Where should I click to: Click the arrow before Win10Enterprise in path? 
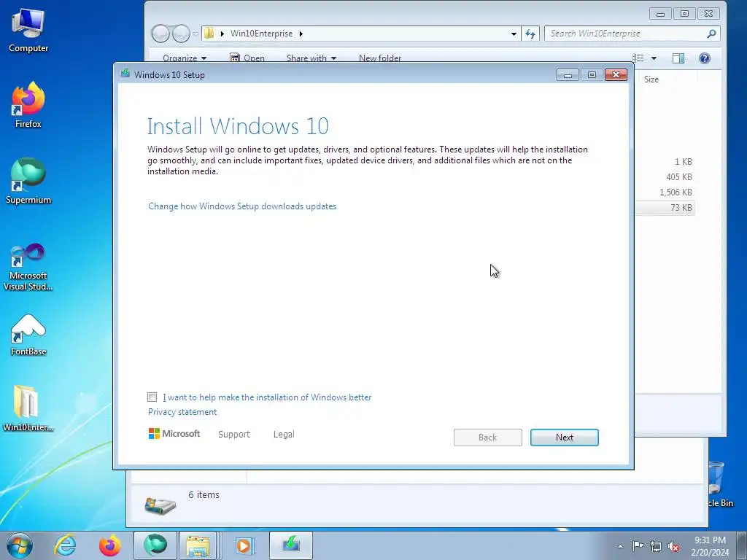pos(222,34)
